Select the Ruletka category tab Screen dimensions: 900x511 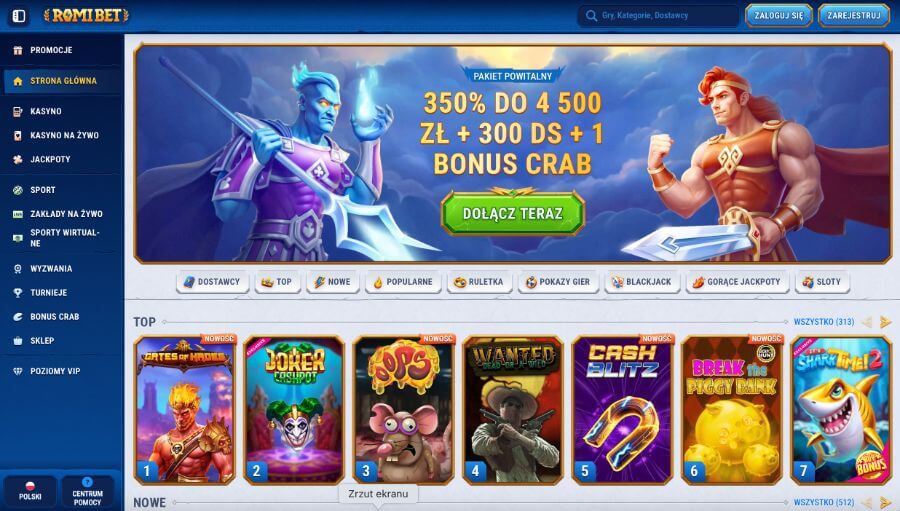point(479,282)
